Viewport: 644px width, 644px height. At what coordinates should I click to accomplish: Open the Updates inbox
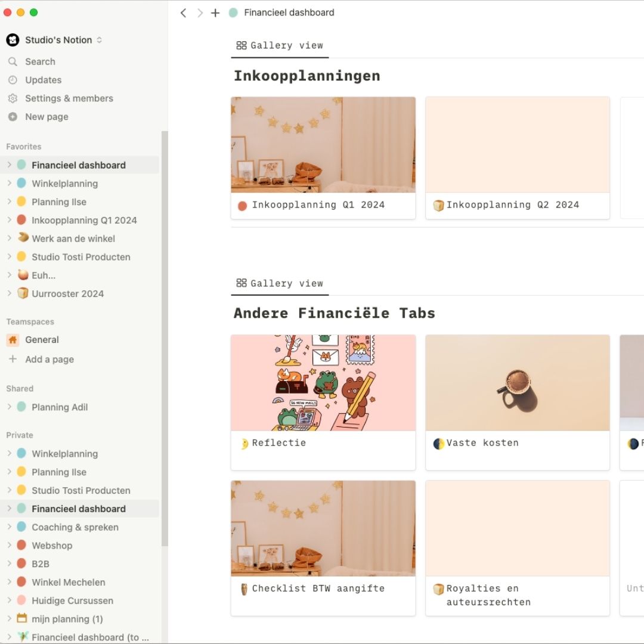click(x=43, y=79)
